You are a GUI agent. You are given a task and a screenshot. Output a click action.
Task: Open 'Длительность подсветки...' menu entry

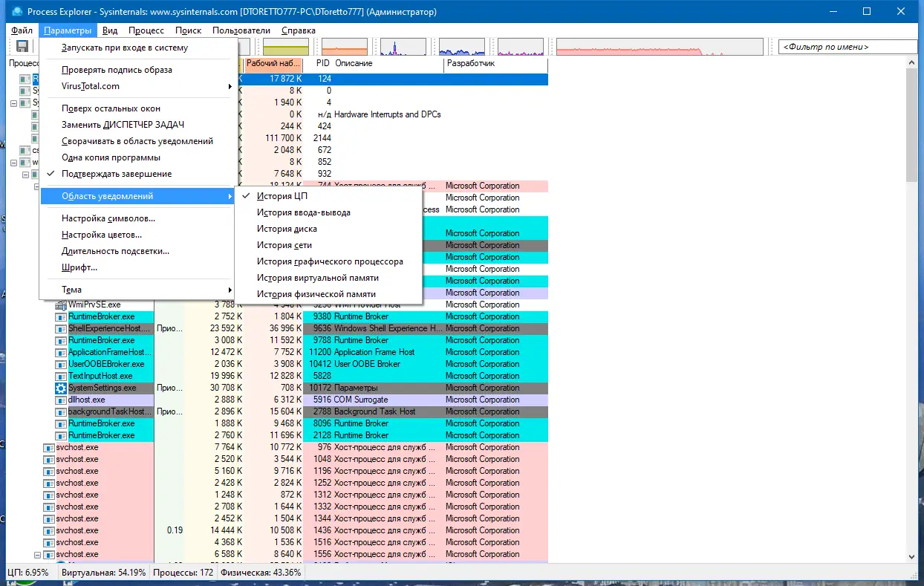click(139, 251)
